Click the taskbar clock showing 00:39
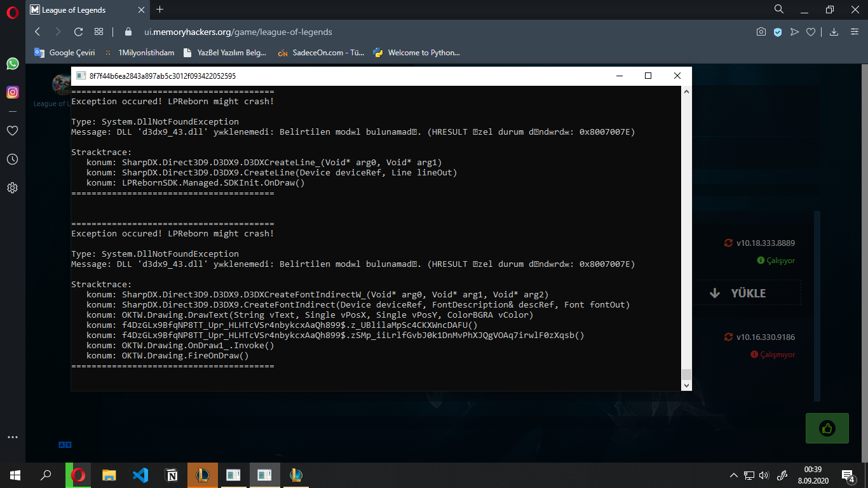This screenshot has width=868, height=488. (x=813, y=475)
